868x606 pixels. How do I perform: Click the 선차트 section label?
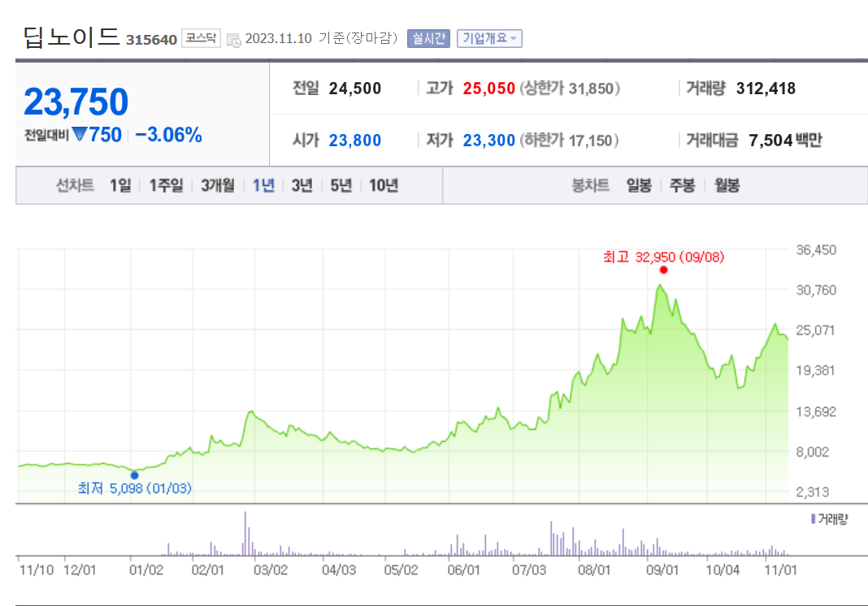75,185
